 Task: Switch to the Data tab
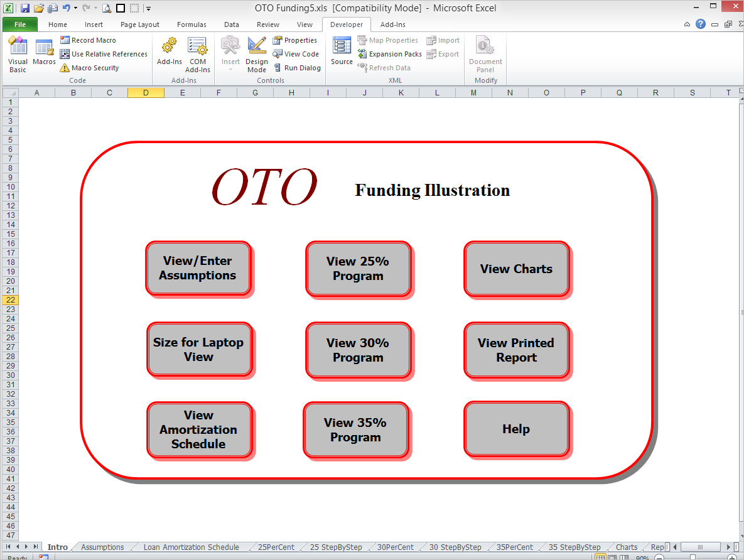point(232,24)
